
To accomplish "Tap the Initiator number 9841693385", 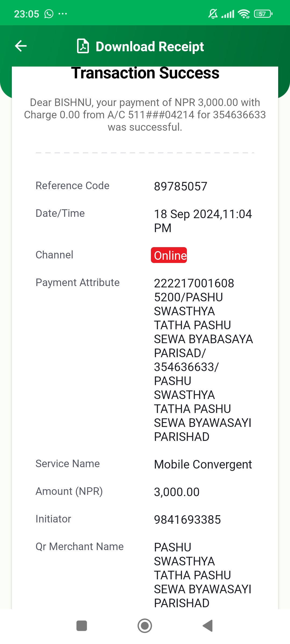I will pyautogui.click(x=187, y=520).
